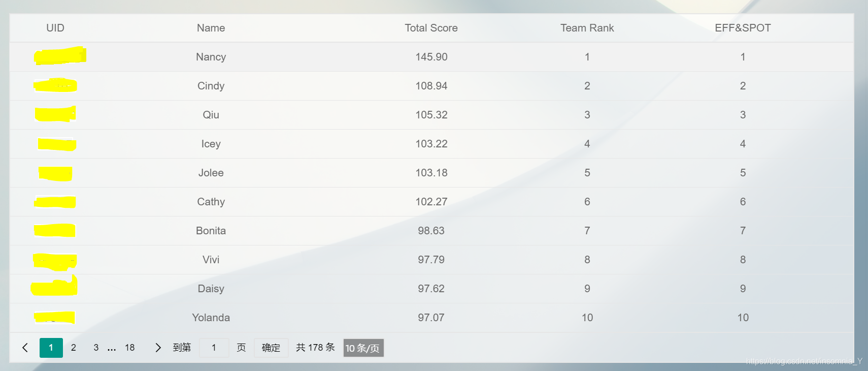868x371 pixels.
Task: Click EFF&SPOT value in Vivi's row
Action: pos(743,260)
